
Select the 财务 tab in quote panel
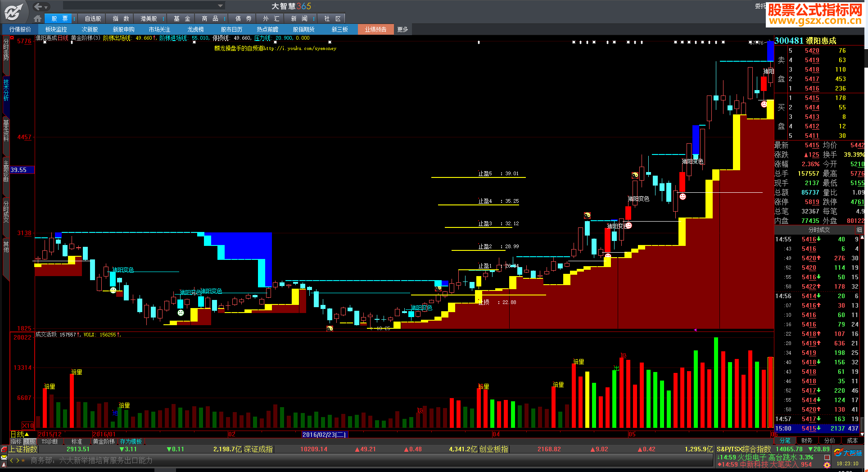807,440
